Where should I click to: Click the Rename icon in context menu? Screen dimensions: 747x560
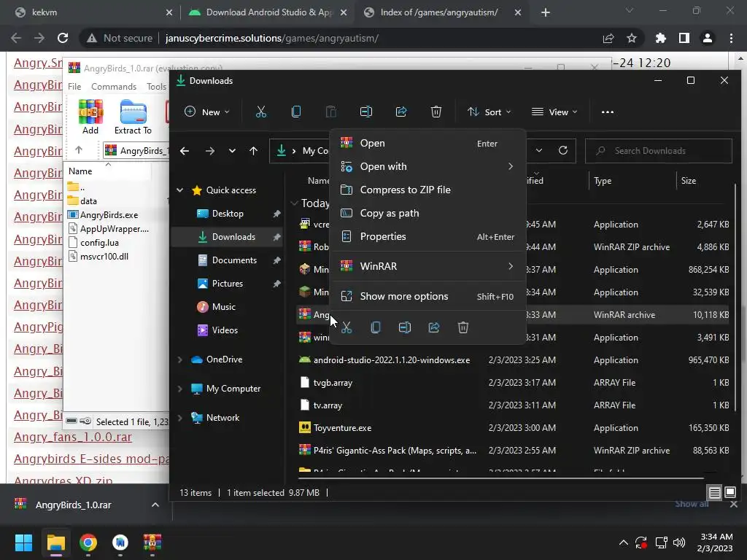click(404, 327)
